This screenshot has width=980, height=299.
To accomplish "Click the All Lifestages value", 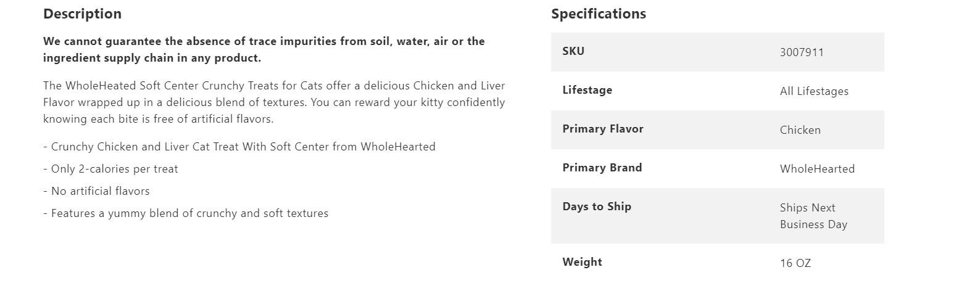I will (x=814, y=91).
